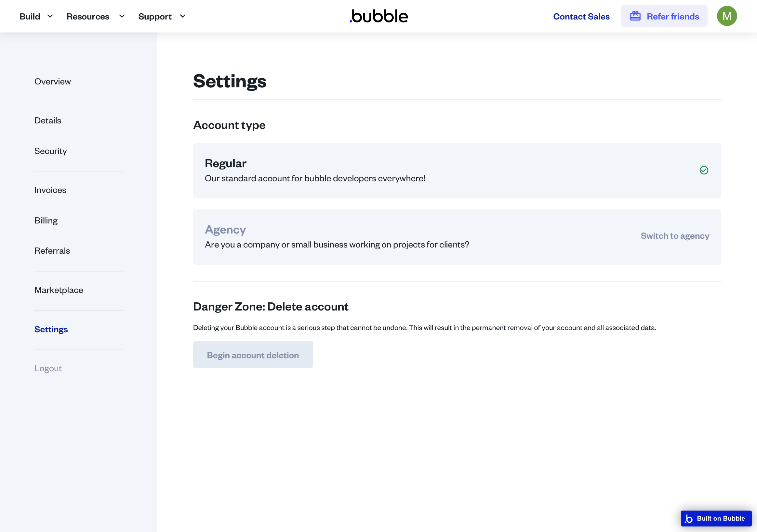Expand the Build dropdown menu
This screenshot has width=757, height=532.
36,17
